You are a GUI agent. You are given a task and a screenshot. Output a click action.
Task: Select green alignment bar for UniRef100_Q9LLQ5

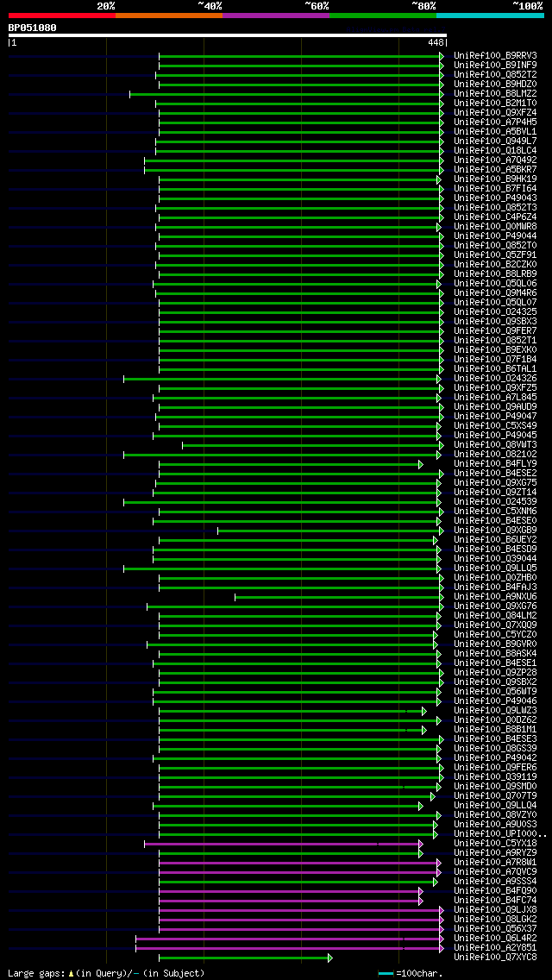point(283,569)
